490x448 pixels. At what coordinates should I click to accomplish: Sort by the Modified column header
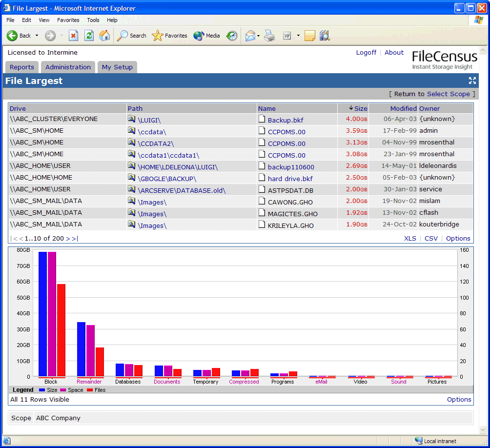pos(403,108)
